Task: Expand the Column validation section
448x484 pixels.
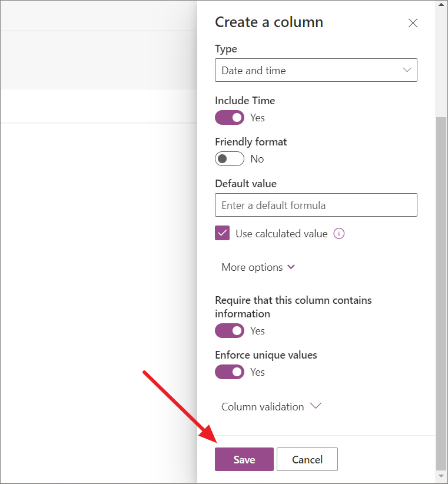Action: 263,406
